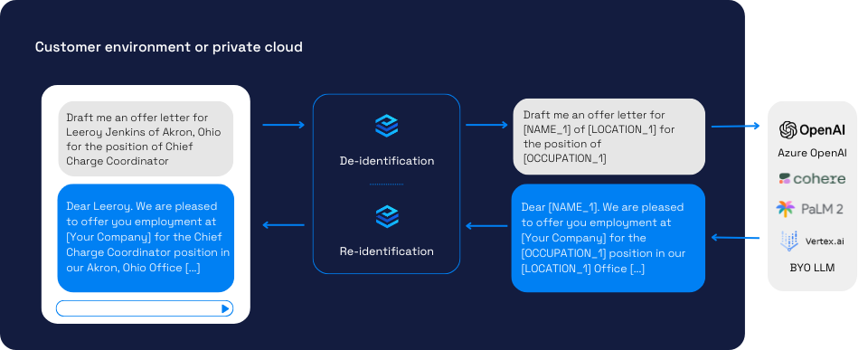The height and width of the screenshot is (350, 868).
Task: Click the PaLM 2 logo
Action: [809, 209]
